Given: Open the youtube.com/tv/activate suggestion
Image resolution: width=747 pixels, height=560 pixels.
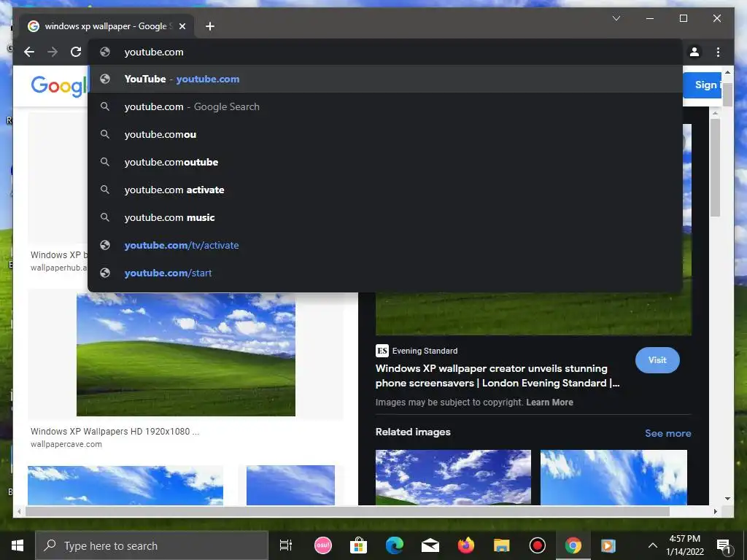Looking at the screenshot, I should tap(385, 245).
